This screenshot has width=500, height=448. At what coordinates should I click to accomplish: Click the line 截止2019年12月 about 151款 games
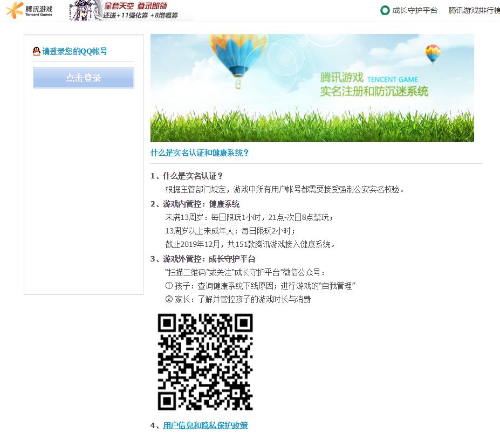click(250, 244)
